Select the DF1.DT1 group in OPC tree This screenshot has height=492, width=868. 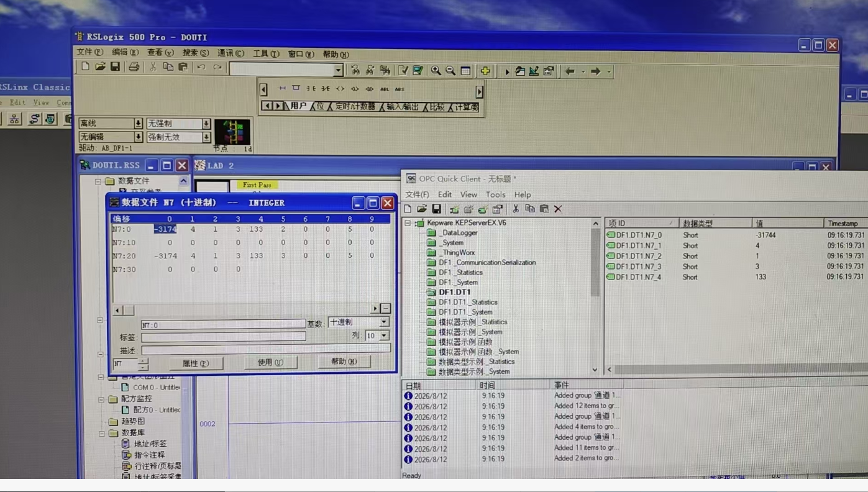tap(454, 292)
